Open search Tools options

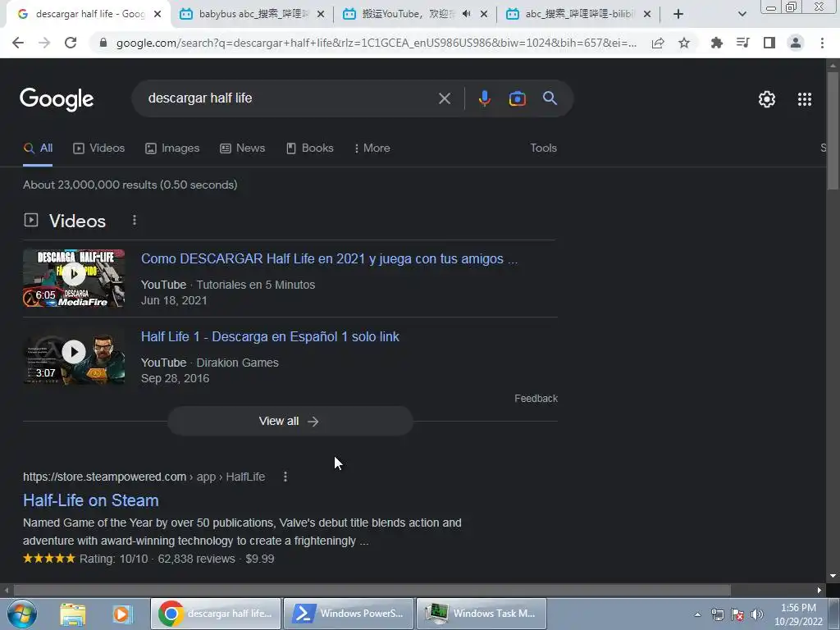point(543,148)
